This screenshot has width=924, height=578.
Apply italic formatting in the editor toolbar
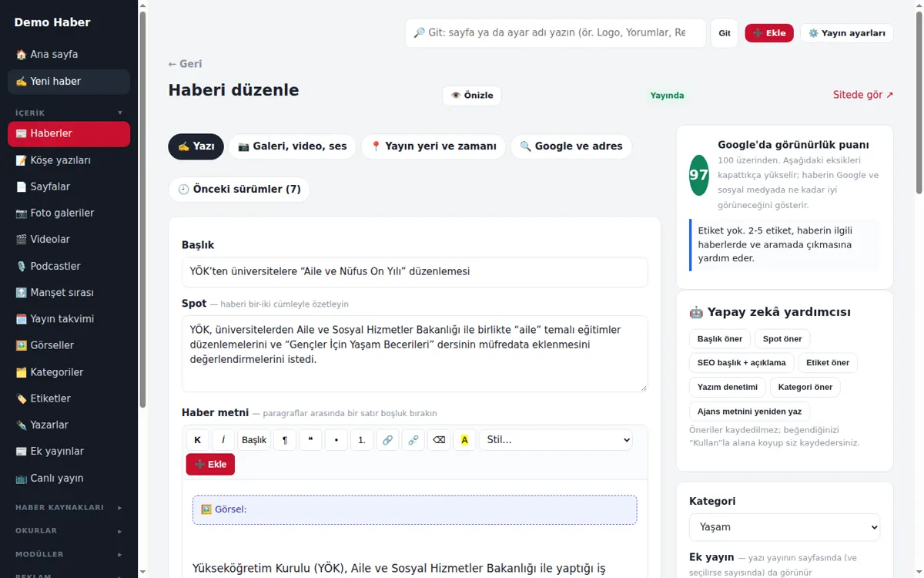(223, 440)
